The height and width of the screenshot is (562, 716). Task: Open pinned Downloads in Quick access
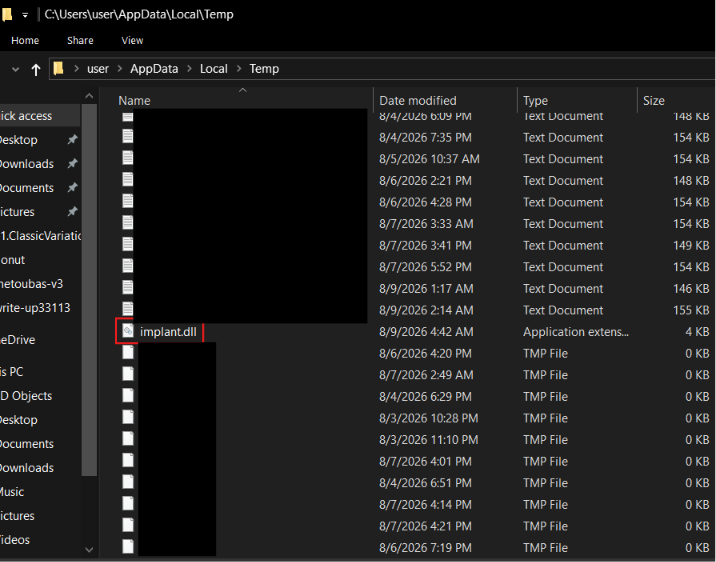[27, 164]
